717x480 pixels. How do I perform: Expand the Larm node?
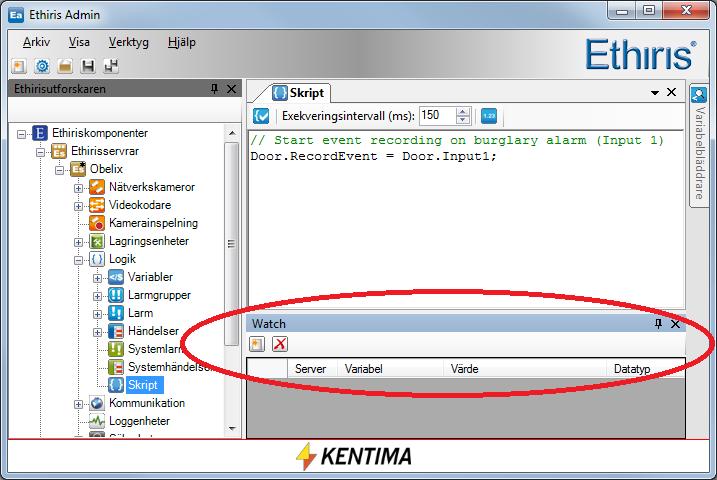(97, 314)
